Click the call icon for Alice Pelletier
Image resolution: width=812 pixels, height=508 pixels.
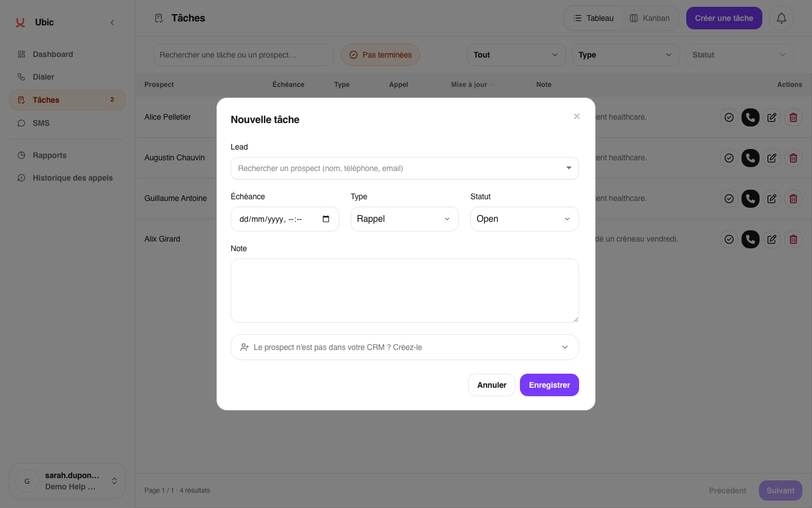tap(750, 117)
